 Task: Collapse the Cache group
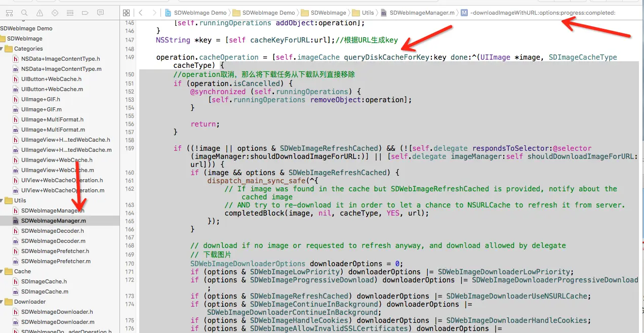(2, 271)
